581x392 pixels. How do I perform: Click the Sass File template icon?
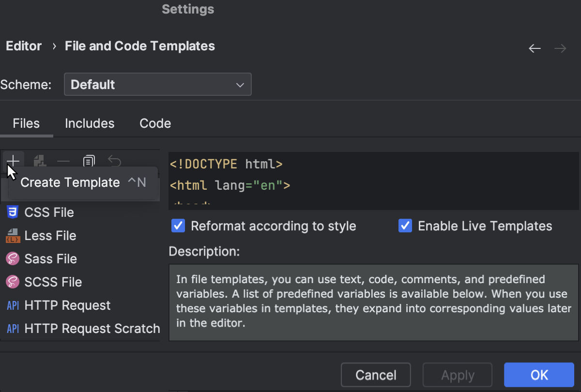pyautogui.click(x=12, y=258)
